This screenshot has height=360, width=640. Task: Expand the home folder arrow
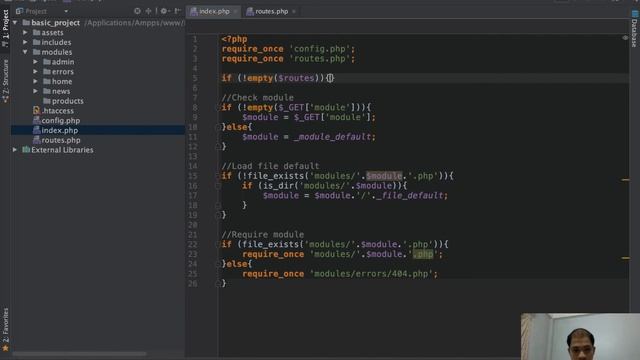(x=36, y=81)
